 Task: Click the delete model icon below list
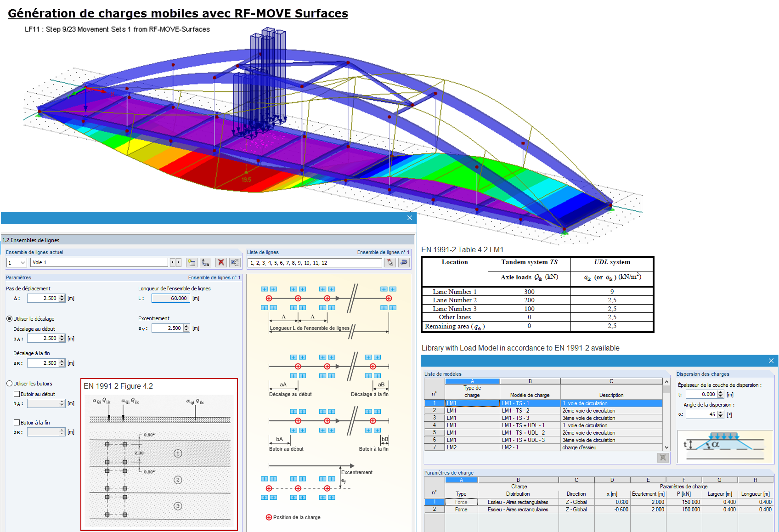pos(663,457)
